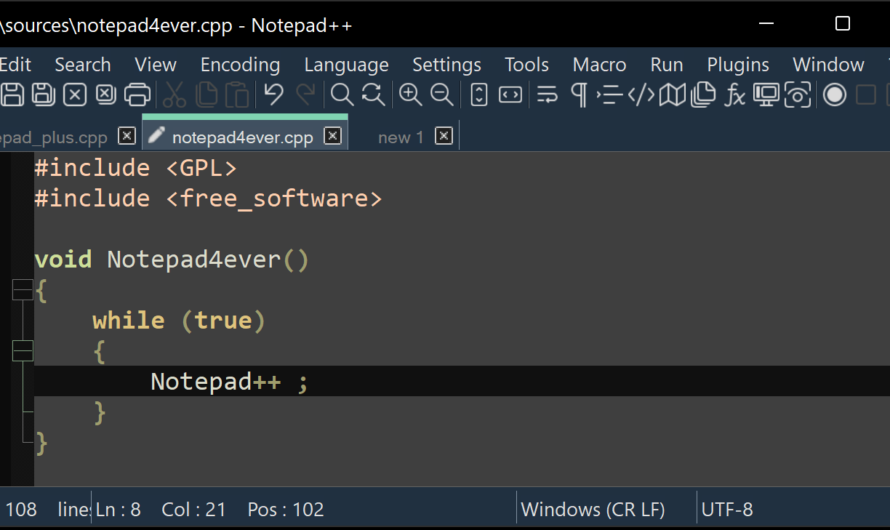The image size is (890, 530).
Task: Close the notepad_plus.cpp tab
Action: coord(127,136)
